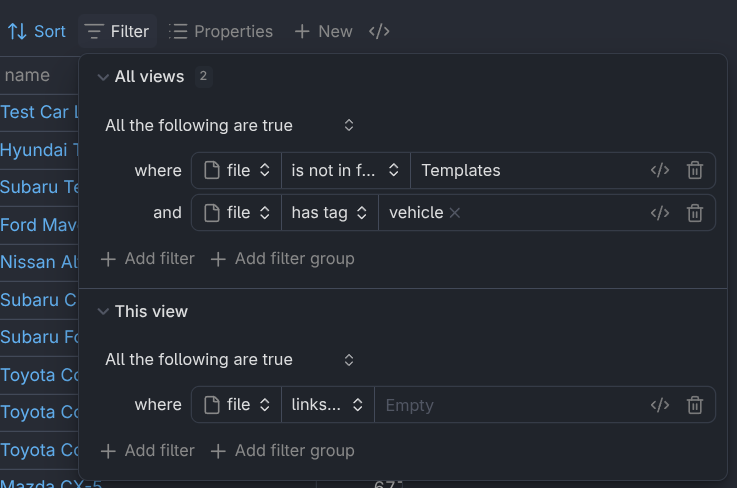Click 'Add filter group' under This view
The height and width of the screenshot is (488, 737).
pos(282,451)
